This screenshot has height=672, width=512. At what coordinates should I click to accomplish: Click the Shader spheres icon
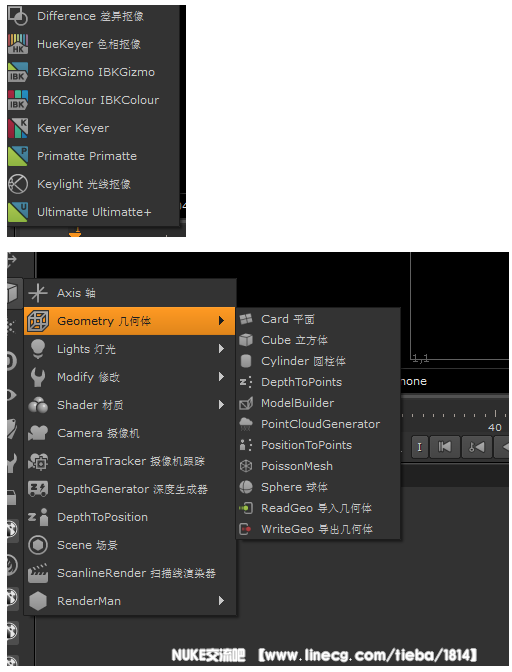(x=38, y=405)
